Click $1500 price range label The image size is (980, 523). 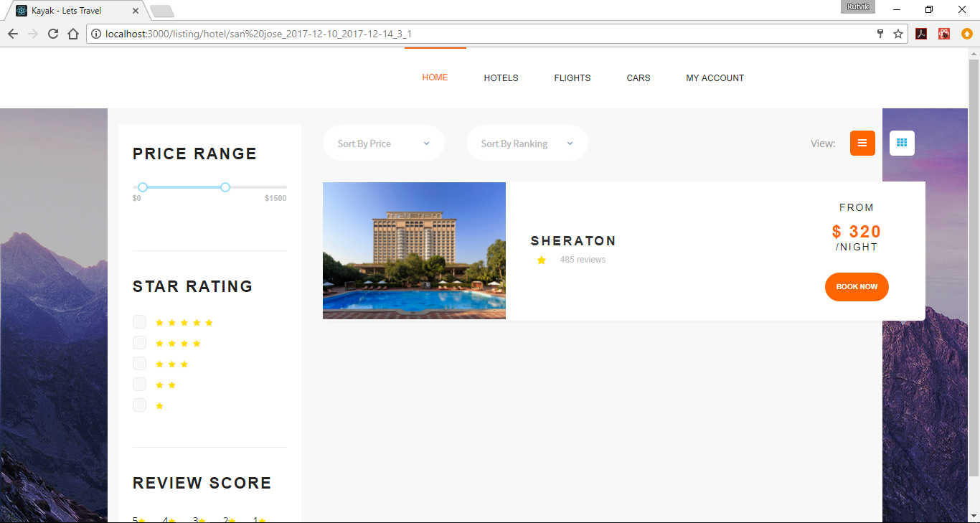click(x=275, y=199)
